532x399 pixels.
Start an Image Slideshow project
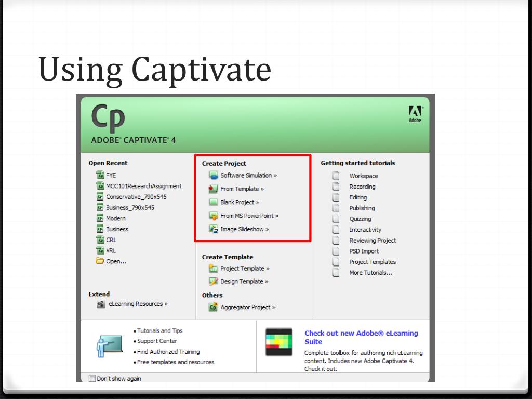[244, 229]
